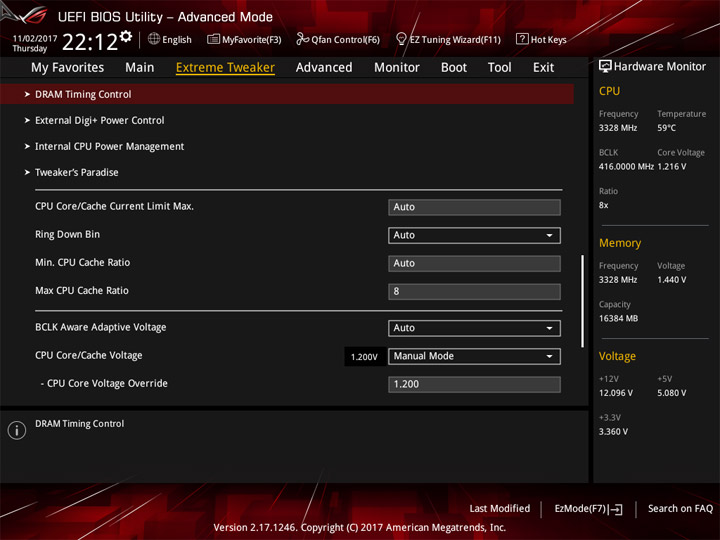720x540 pixels.
Task: Launch EZ Tuning Wizard(F11)
Action: [x=448, y=39]
